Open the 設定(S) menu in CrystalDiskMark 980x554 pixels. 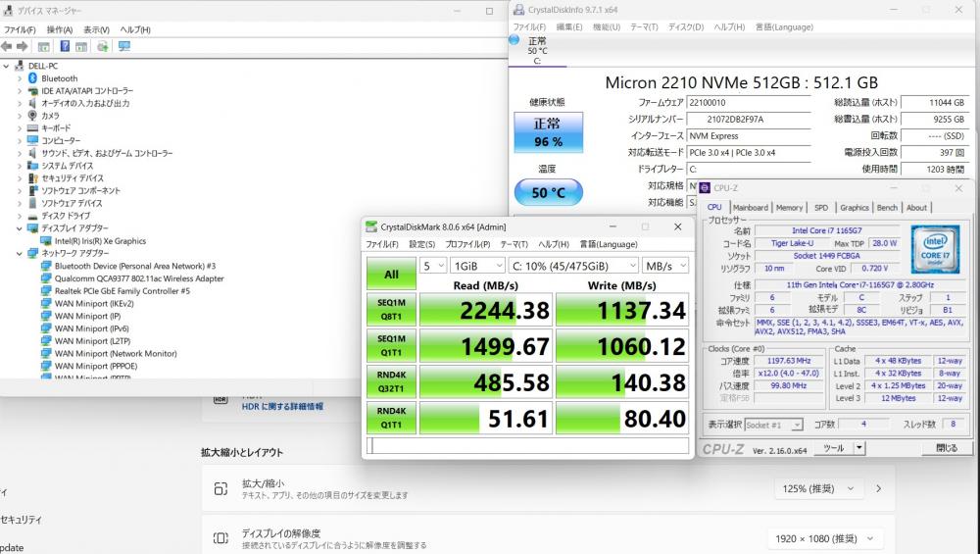421,244
